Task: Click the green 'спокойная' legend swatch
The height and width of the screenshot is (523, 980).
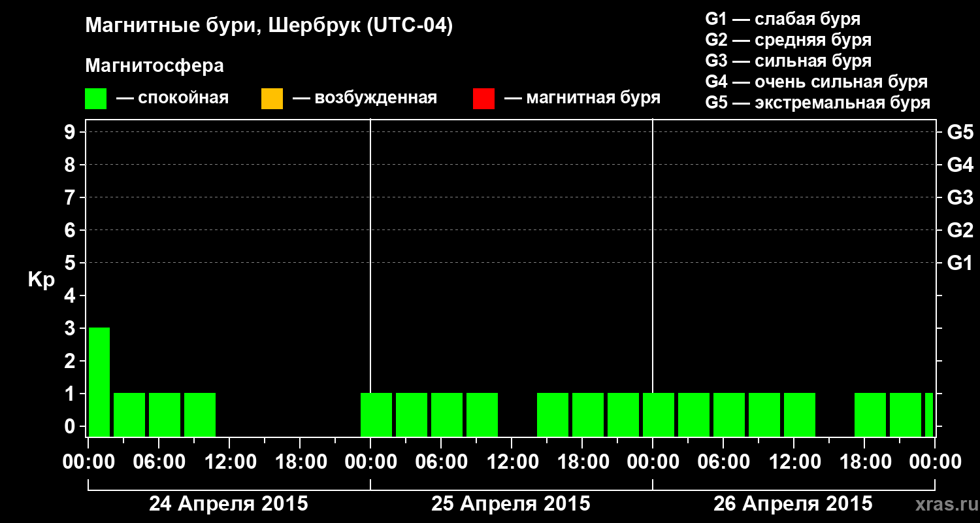Action: [96, 99]
